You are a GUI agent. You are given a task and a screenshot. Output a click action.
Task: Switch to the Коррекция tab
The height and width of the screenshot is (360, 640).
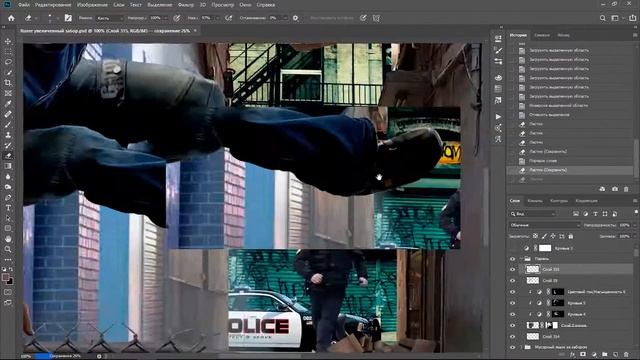(x=587, y=201)
